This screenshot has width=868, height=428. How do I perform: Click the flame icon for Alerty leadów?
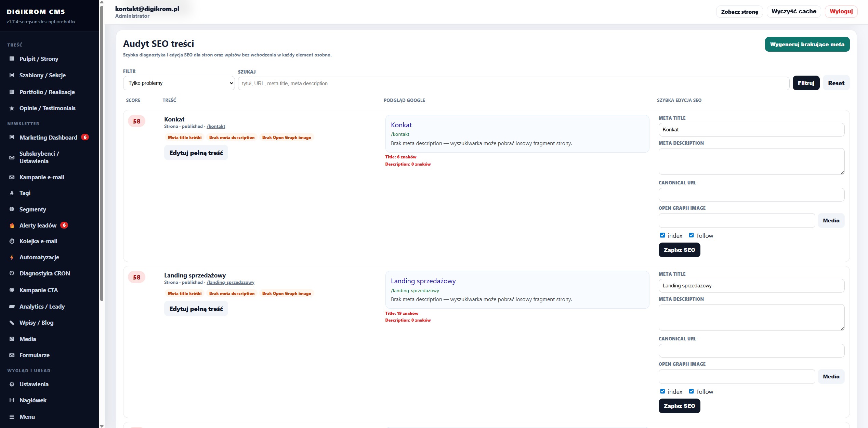point(12,225)
